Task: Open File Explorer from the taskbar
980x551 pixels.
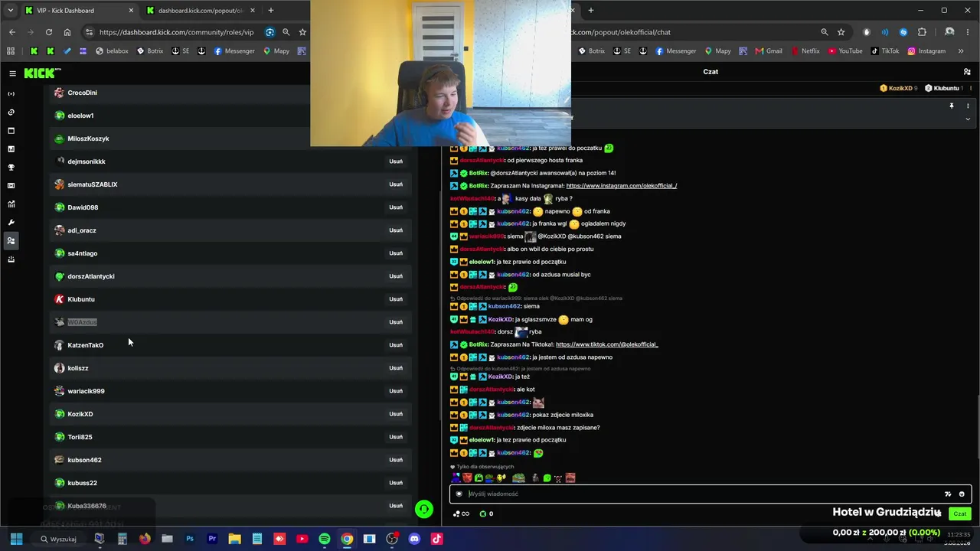Action: (x=234, y=539)
